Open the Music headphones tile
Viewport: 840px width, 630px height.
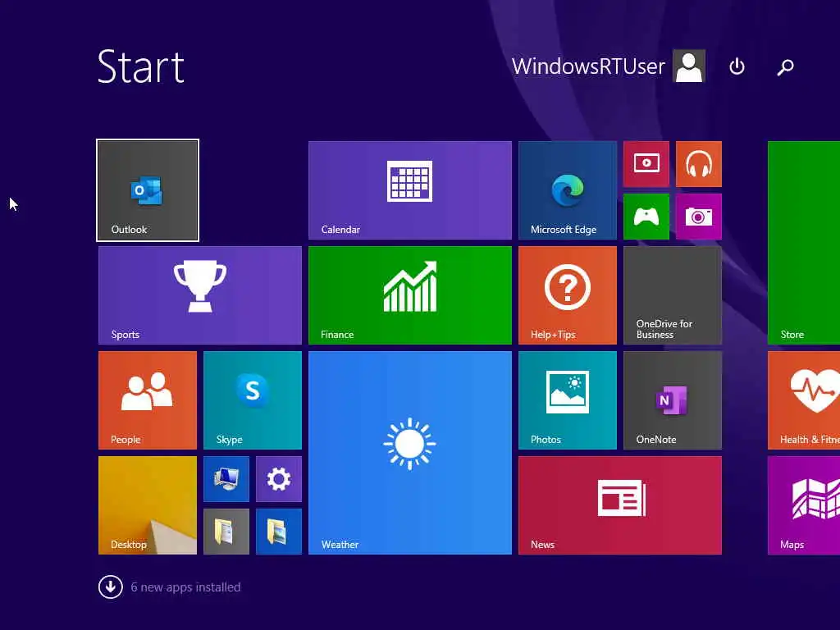pyautogui.click(x=699, y=164)
